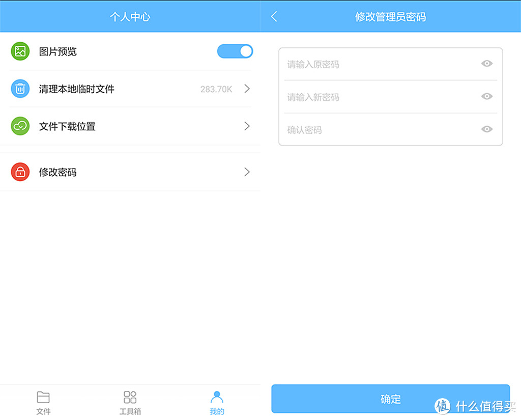Viewport: 521px width, 420px height.
Task: Click the folder icon in bottom bar
Action: click(x=43, y=397)
